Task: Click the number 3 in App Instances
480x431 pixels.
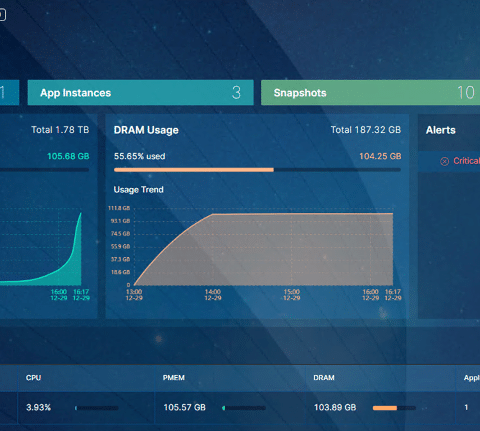Action: pyautogui.click(x=236, y=92)
